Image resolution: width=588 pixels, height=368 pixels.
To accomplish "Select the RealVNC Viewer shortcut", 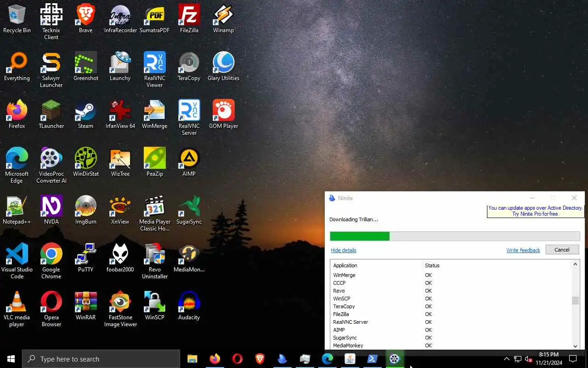I will pos(155,69).
